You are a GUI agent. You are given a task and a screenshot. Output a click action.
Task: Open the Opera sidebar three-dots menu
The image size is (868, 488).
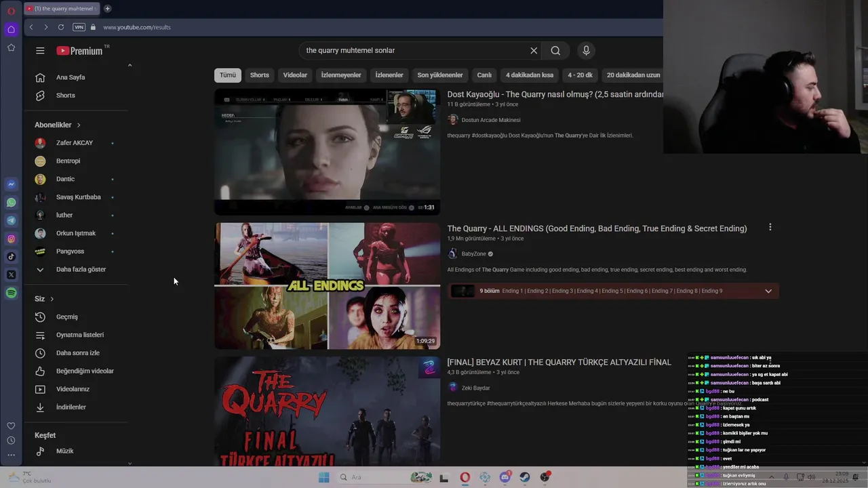11,455
